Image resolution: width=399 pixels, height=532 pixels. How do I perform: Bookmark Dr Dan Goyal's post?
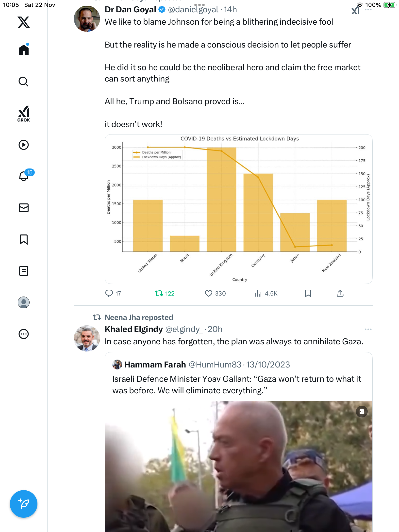[308, 293]
